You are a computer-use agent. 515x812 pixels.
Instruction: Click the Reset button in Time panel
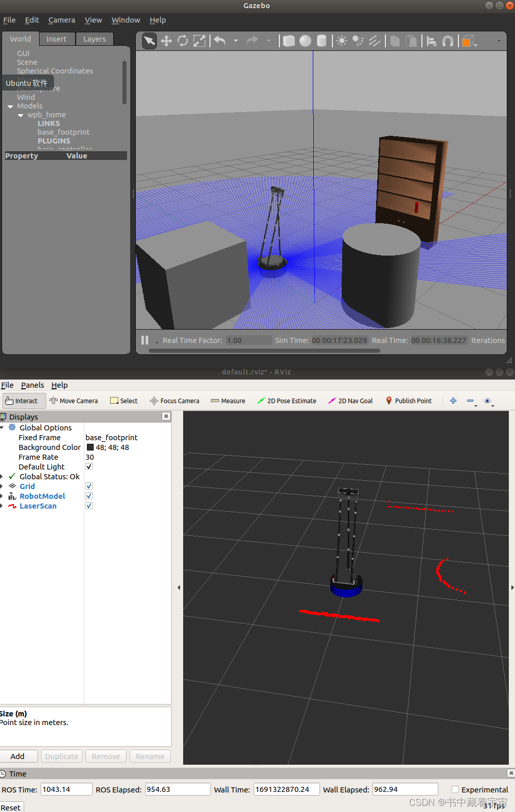(x=10, y=807)
